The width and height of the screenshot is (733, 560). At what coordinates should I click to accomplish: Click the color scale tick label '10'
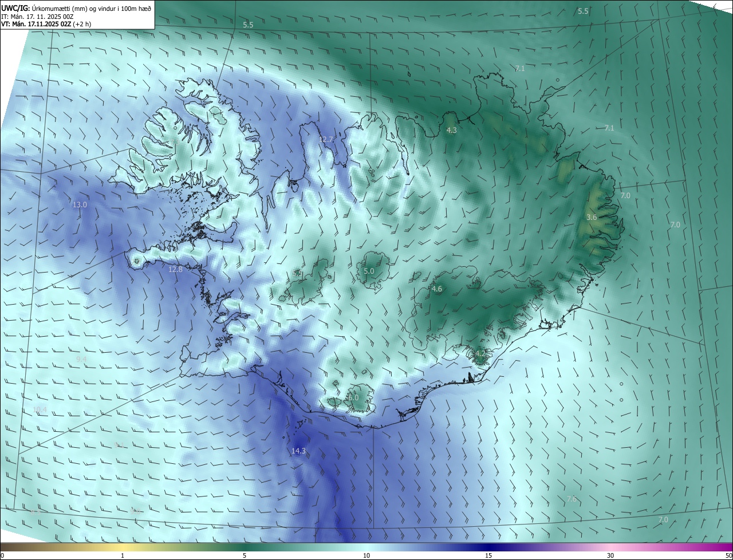(366, 555)
